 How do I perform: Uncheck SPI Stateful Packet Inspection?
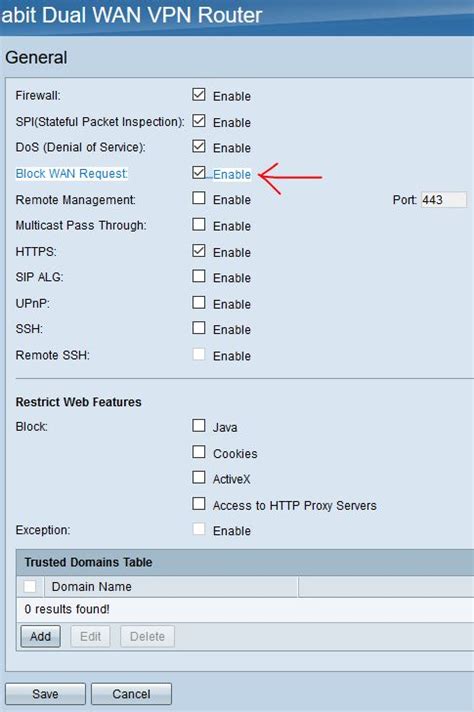coord(199,121)
